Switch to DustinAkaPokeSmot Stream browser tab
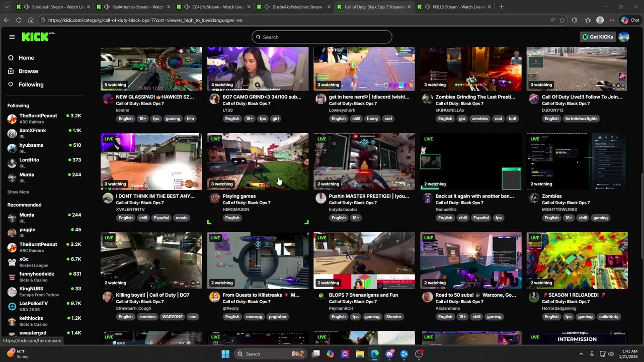Screen dimensions: 644x362 [293, 7]
